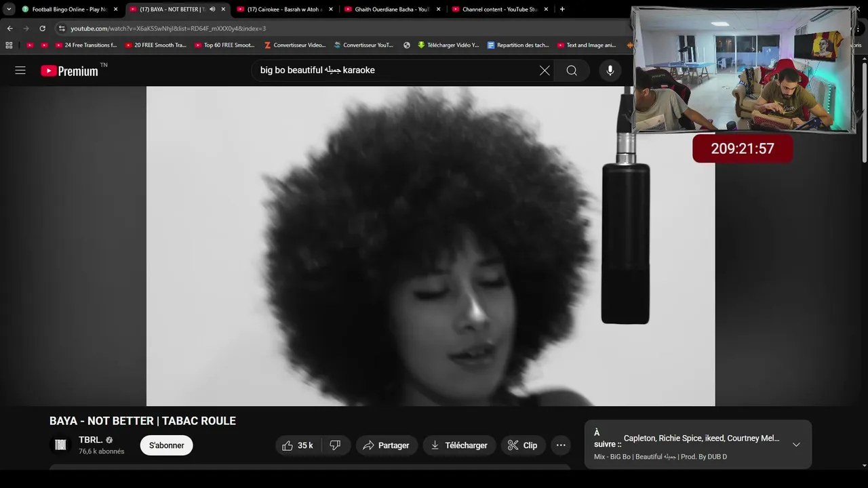Open the Partager share dialog
This screenshot has height=488, width=868.
[x=386, y=445]
